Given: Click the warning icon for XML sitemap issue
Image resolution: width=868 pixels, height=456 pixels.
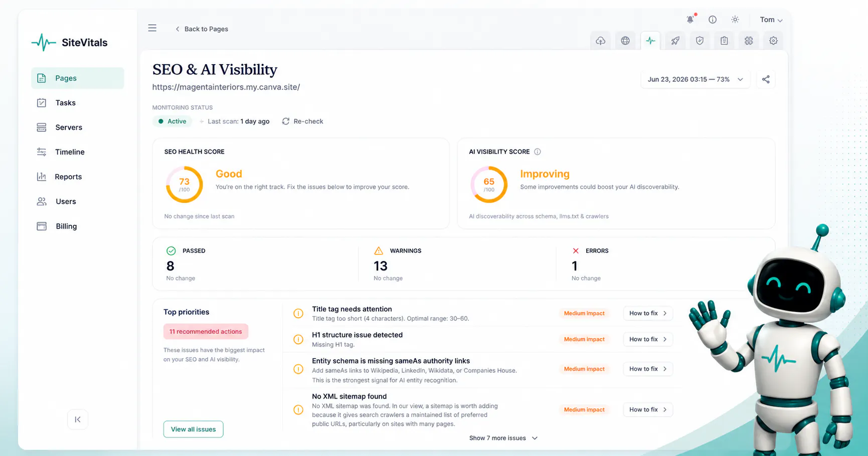Looking at the screenshot, I should (298, 410).
